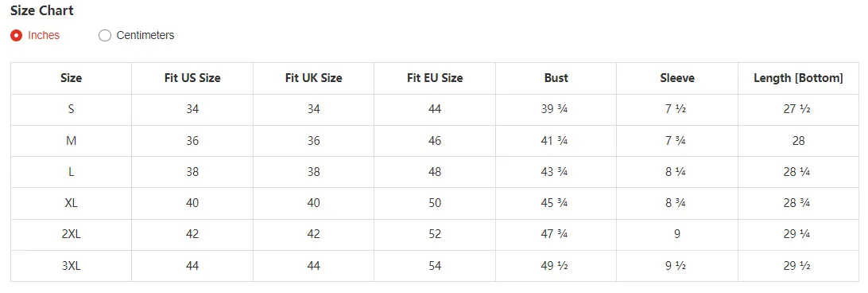This screenshot has height=293, width=868.
Task: Select the Inches radio button
Action: (x=17, y=36)
